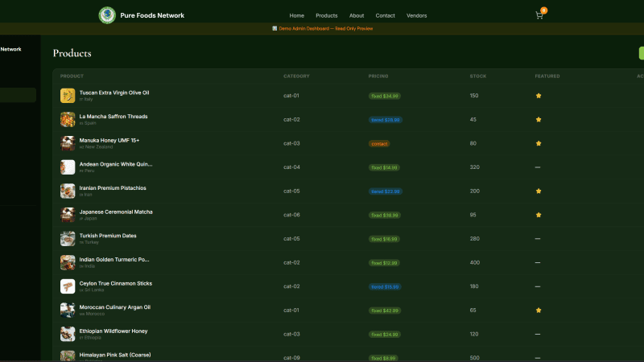Click stock value 400 for Indian Turmeric
Image resolution: width=644 pixels, height=362 pixels.
click(474, 262)
